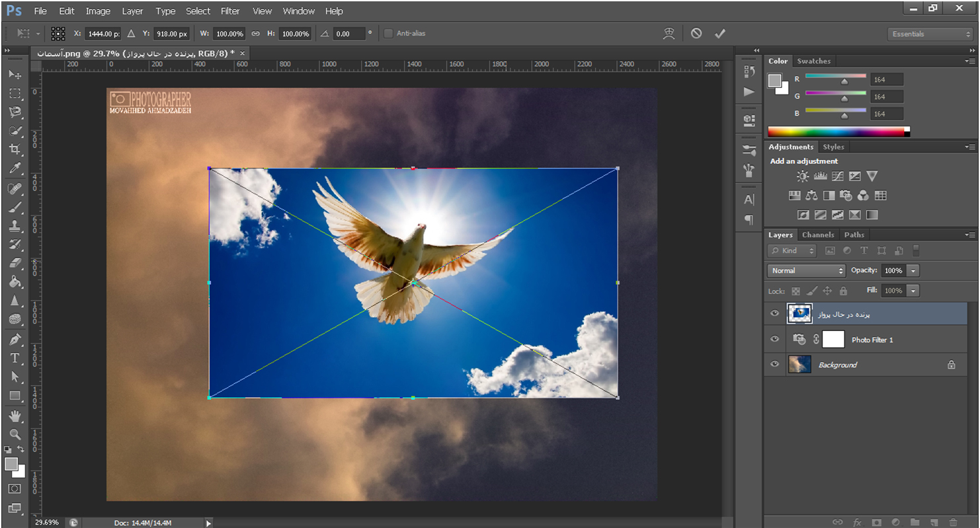980x528 pixels.
Task: Open the Adjustments panel options menu
Action: (969, 147)
